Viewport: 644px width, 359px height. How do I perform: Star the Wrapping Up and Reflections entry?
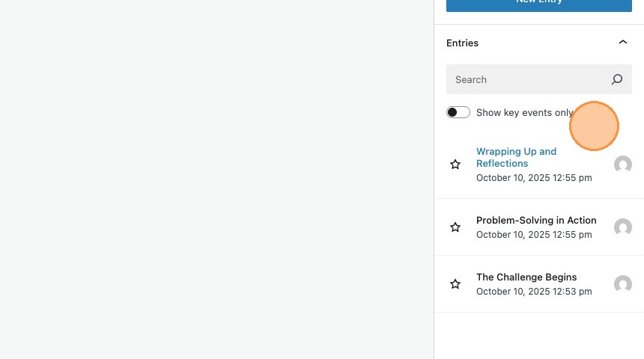click(x=455, y=164)
